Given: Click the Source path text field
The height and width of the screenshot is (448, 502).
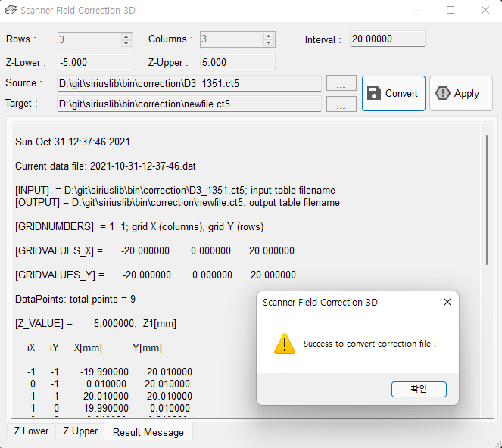Looking at the screenshot, I should pyautogui.click(x=189, y=83).
